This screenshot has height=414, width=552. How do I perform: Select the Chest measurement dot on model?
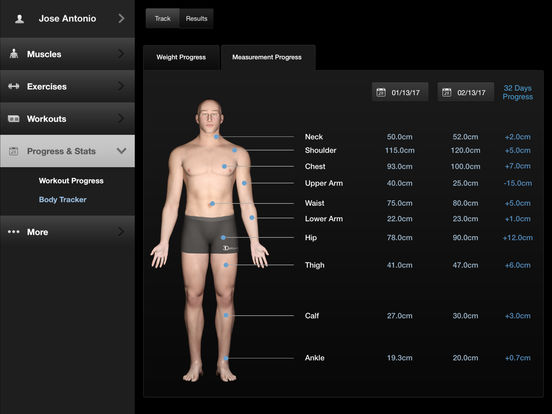click(224, 166)
